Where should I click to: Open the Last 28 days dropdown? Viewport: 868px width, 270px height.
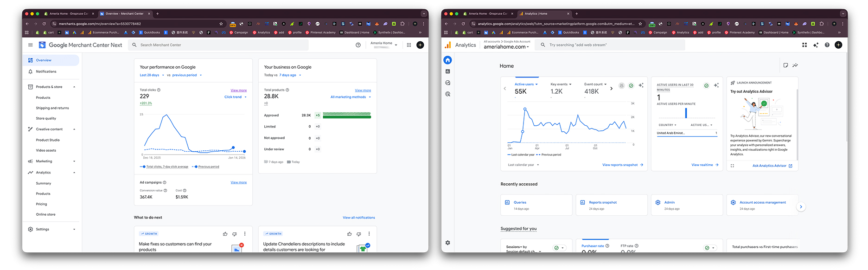151,75
